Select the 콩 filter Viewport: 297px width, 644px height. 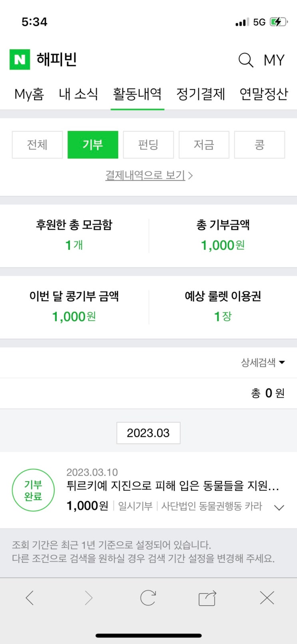point(259,144)
